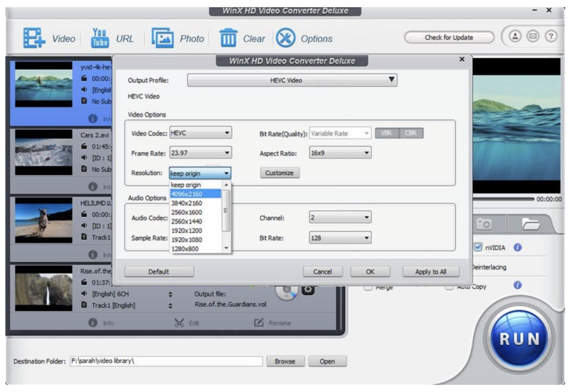This screenshot has height=392, width=574.
Task: Click the Destination Folder path field
Action: tap(166, 361)
